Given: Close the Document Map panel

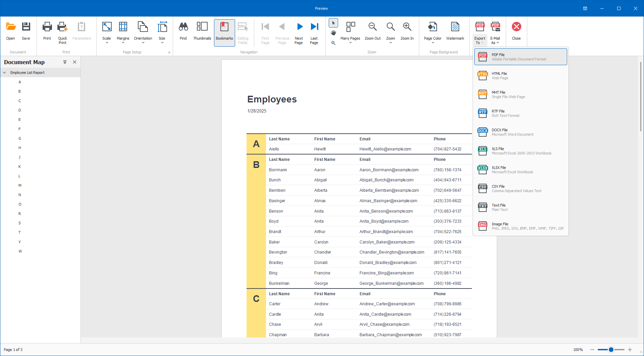Looking at the screenshot, I should [x=74, y=62].
